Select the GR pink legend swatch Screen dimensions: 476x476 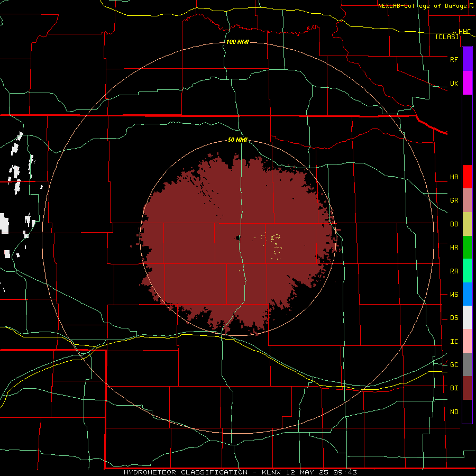[x=467, y=200]
